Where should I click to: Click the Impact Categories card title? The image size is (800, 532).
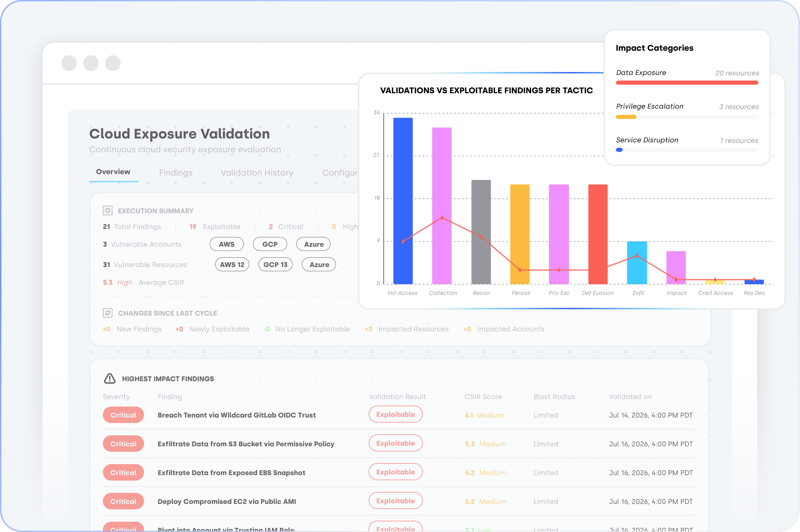pos(655,48)
